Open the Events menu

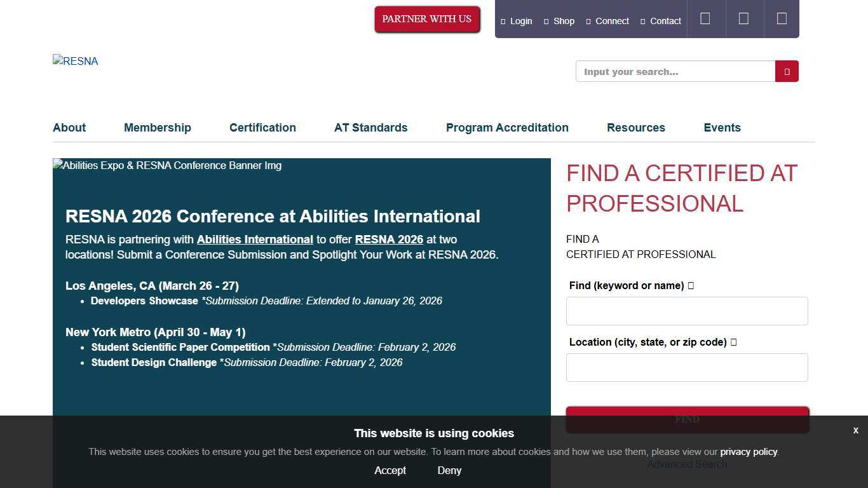(722, 128)
